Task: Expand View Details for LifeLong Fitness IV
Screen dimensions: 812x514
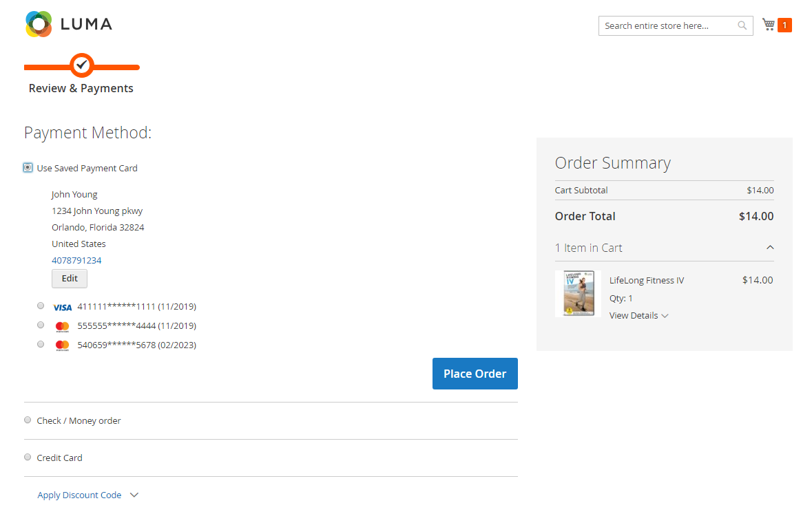Action: (638, 316)
